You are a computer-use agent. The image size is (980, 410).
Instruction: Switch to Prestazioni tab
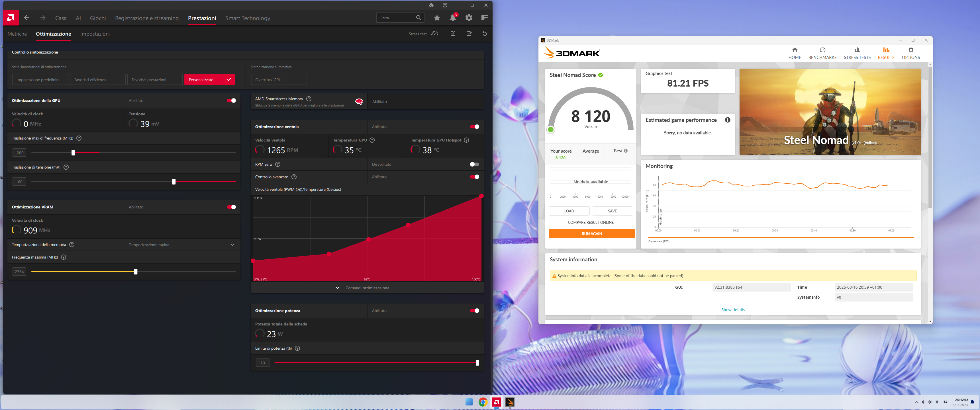tap(202, 18)
